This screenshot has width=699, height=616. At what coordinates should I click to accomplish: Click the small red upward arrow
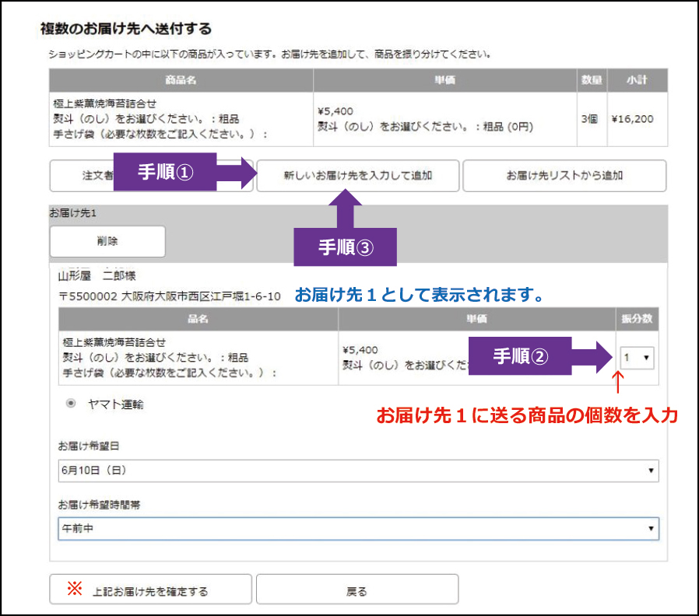click(x=619, y=383)
